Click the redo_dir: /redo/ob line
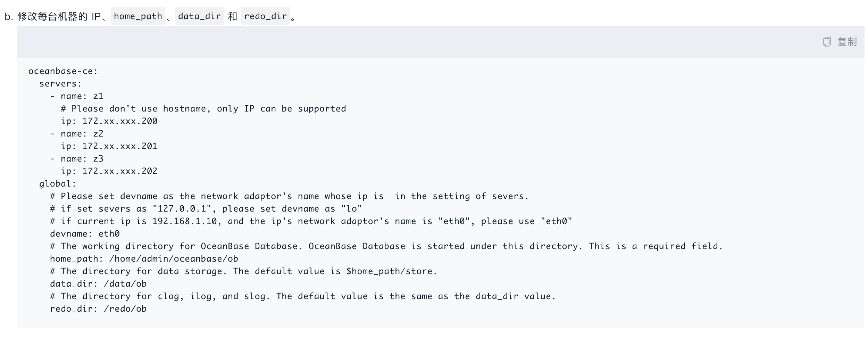868x337 pixels. pyautogui.click(x=98, y=309)
